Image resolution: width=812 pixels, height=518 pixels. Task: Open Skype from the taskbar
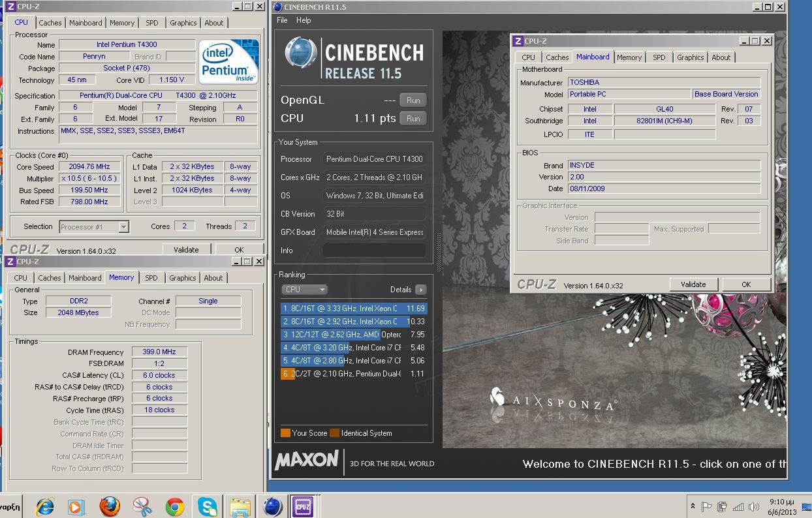pyautogui.click(x=208, y=506)
